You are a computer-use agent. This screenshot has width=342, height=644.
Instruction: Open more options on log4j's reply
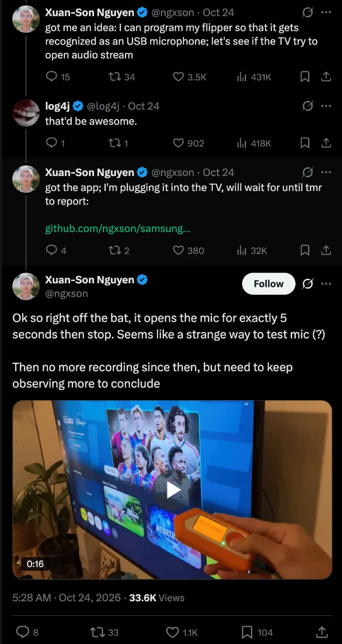(x=326, y=106)
